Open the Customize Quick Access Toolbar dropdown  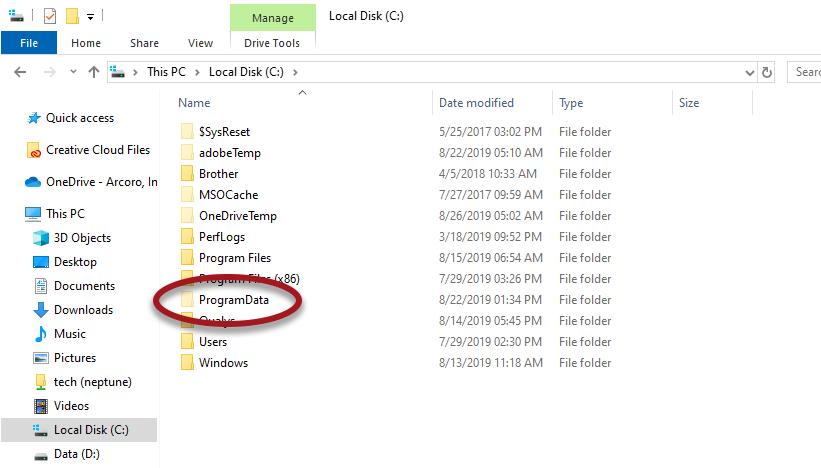pos(90,17)
